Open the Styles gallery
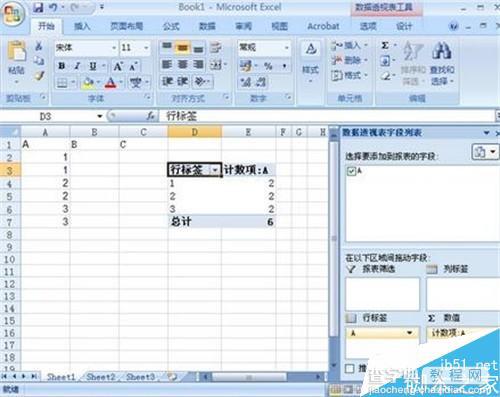 point(311,62)
